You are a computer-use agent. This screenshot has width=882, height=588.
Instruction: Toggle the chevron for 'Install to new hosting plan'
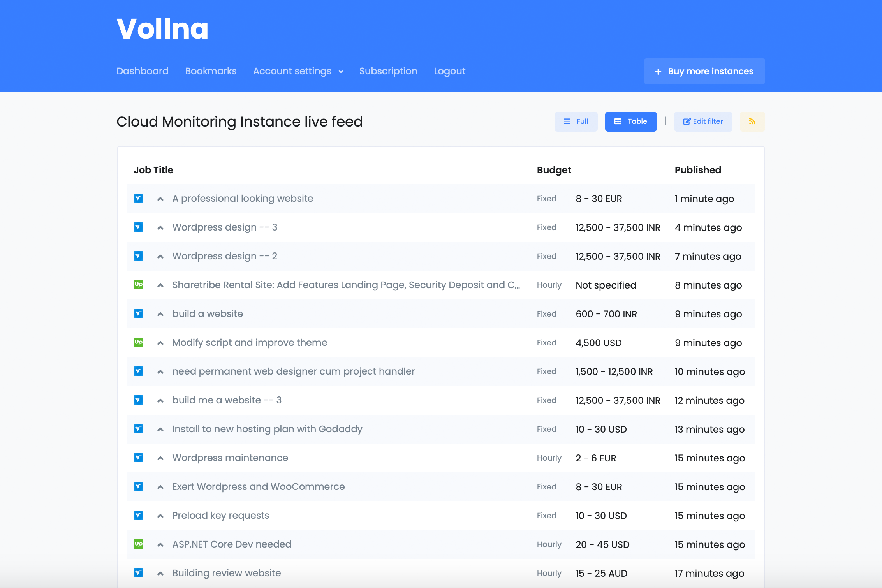(160, 430)
